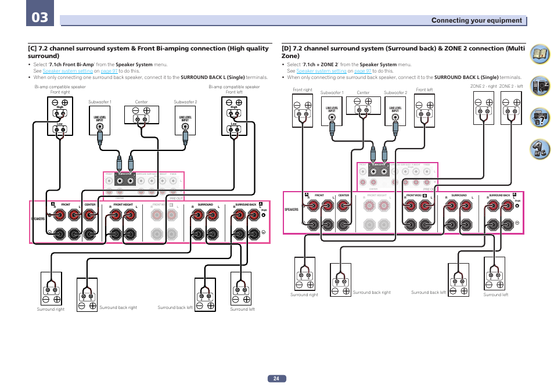Screen dimensions: 554x392
Task: Click the chapter 03 number block
Action: pyautogui.click(x=40, y=13)
